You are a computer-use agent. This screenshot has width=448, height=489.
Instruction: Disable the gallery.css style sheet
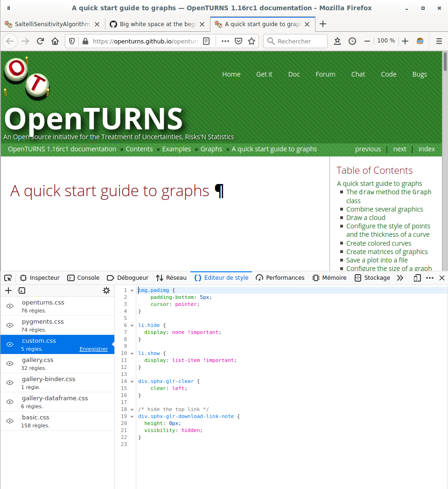[9, 363]
